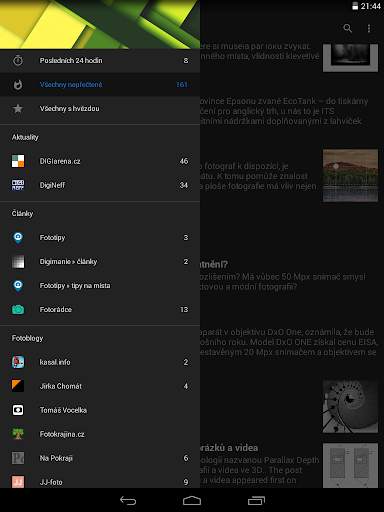Screen dimensions: 384x512
Task: Click the 21:44 clock in status bar
Action: (371, 6)
